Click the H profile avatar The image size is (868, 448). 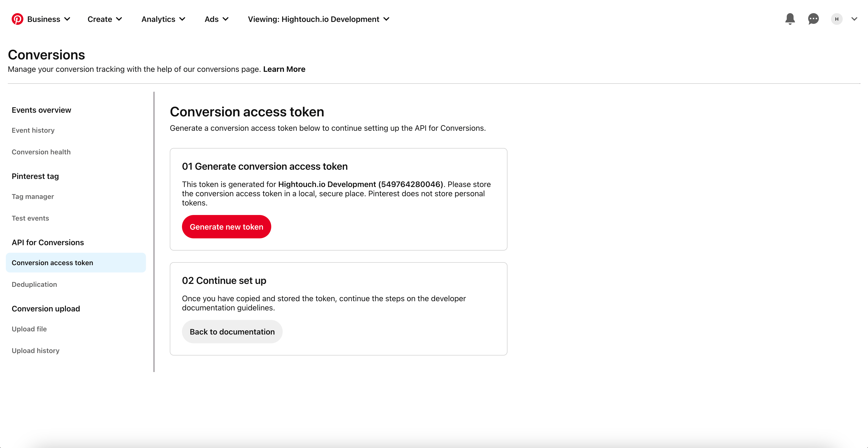837,19
